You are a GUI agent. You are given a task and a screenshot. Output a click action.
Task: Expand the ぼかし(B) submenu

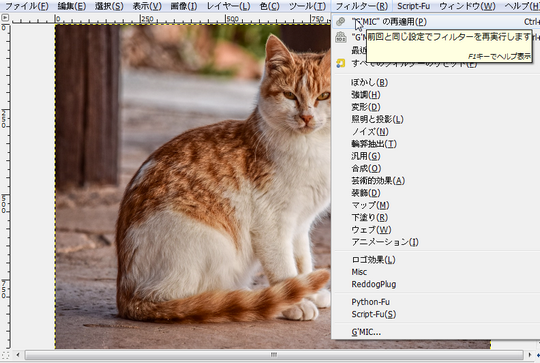(x=436, y=82)
